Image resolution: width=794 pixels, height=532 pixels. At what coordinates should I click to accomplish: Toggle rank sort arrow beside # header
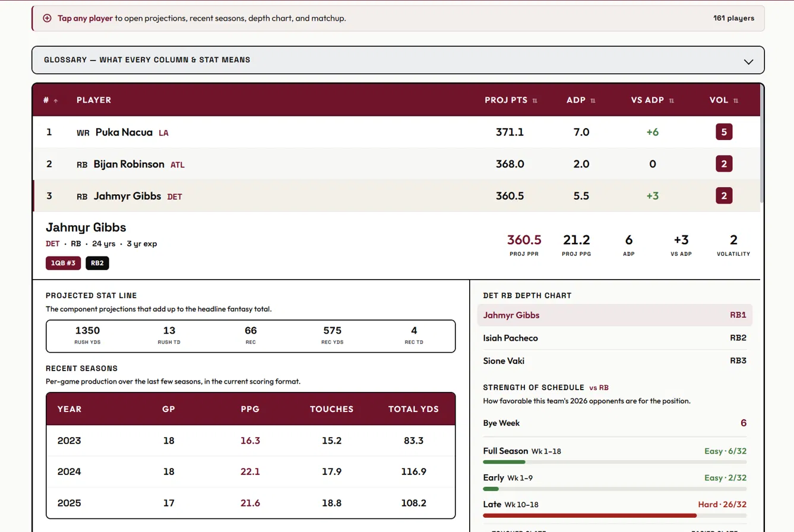(x=56, y=100)
